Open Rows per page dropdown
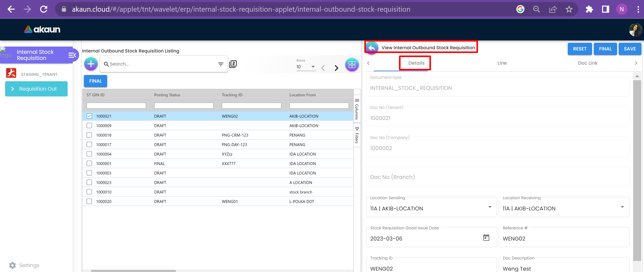 coord(306,67)
